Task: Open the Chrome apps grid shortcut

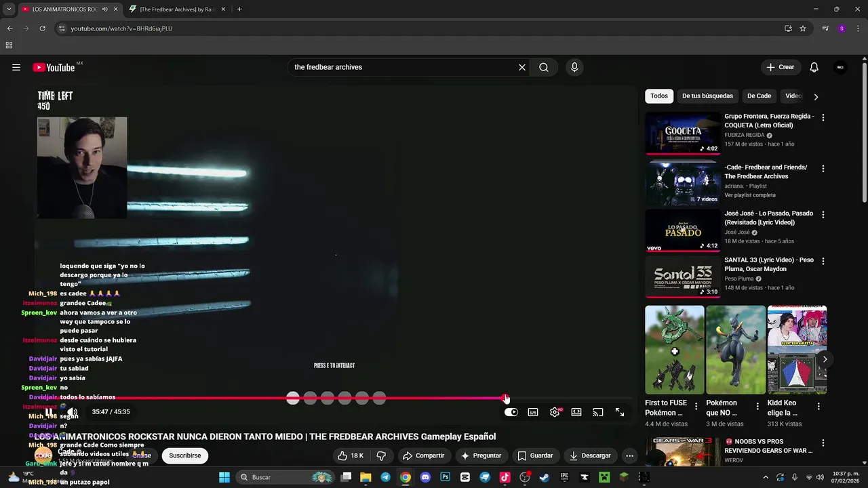Action: click(x=9, y=45)
